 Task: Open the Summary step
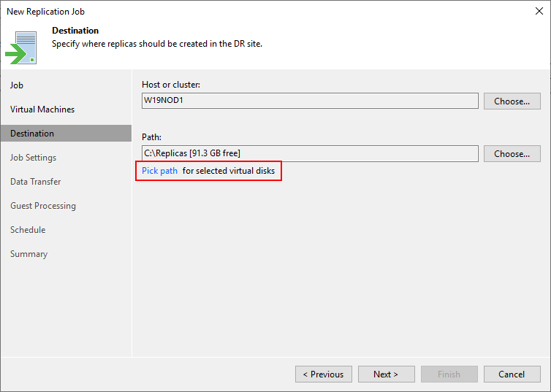(28, 254)
